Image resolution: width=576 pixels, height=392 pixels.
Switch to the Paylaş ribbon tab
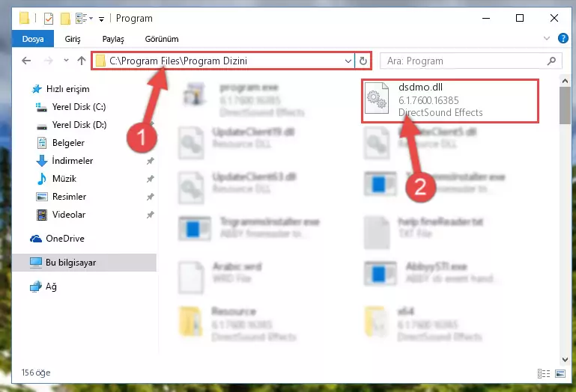(x=113, y=39)
